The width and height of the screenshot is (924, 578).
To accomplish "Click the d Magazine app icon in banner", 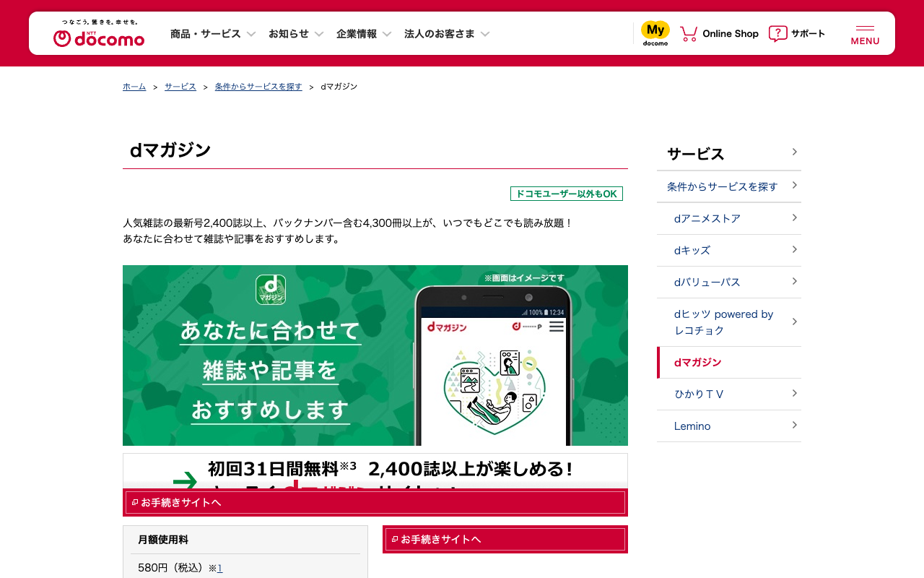I will click(x=271, y=289).
